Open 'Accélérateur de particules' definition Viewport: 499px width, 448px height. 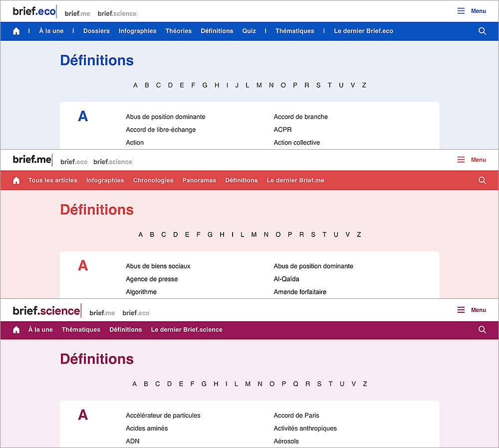point(163,416)
